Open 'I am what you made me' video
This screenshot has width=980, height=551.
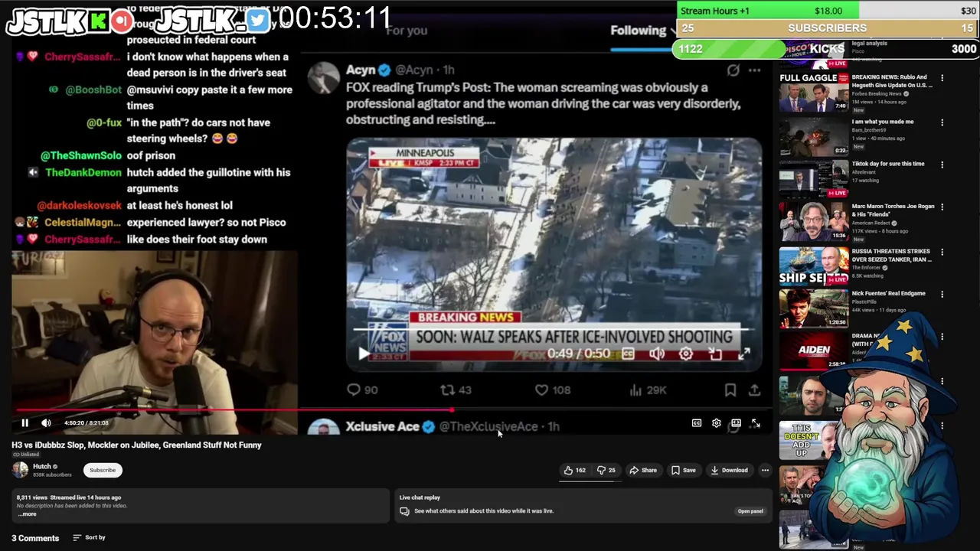coord(882,122)
